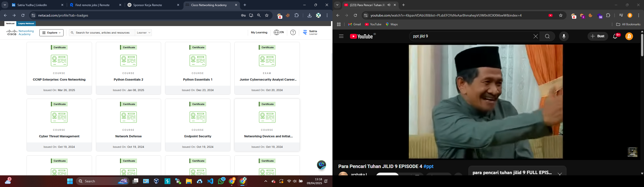The image size is (644, 187).
Task: Mute the Para Pencari Tuhan tab audio
Action: [x=389, y=5]
